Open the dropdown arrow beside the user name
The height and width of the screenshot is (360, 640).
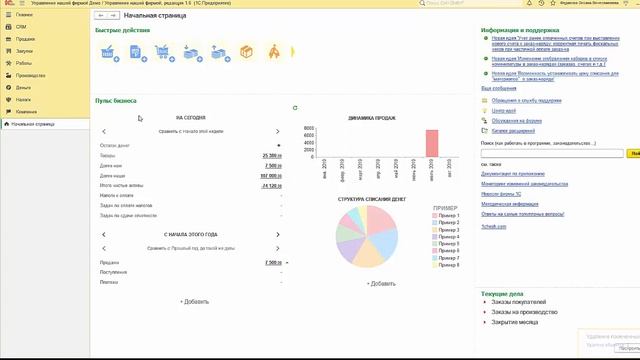[x=626, y=3]
